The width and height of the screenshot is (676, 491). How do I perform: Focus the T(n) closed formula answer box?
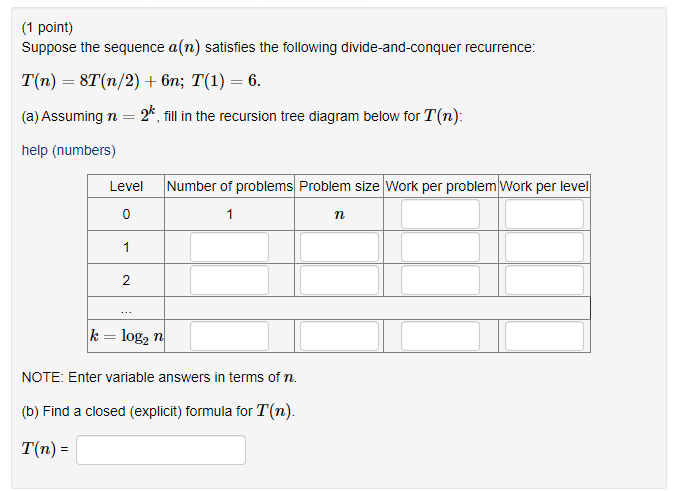[161, 450]
